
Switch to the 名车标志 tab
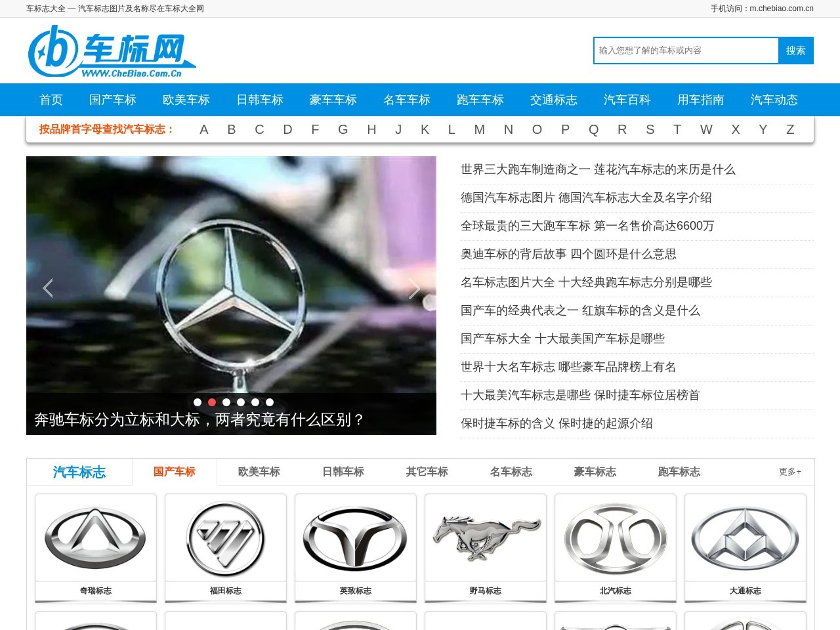tap(511, 472)
